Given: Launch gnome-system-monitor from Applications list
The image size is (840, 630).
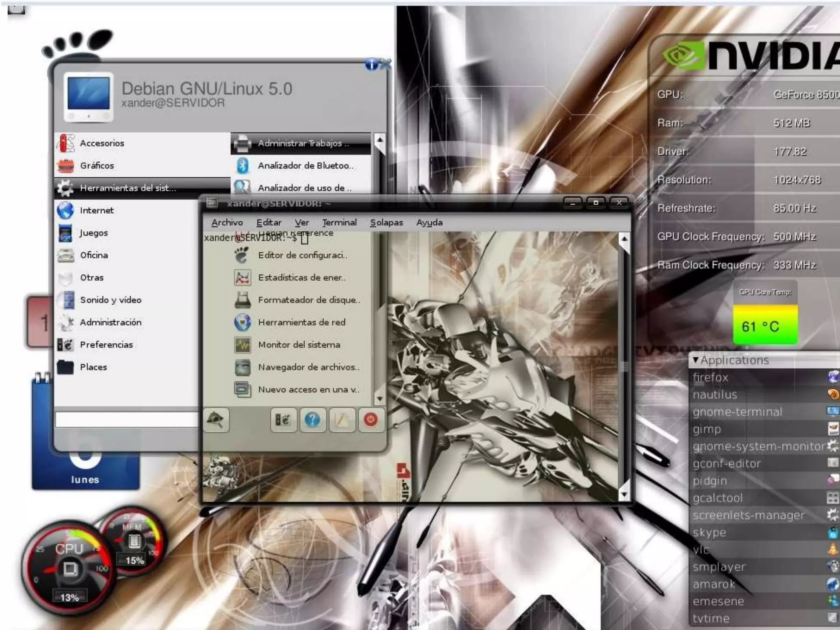Looking at the screenshot, I should pyautogui.click(x=765, y=446).
